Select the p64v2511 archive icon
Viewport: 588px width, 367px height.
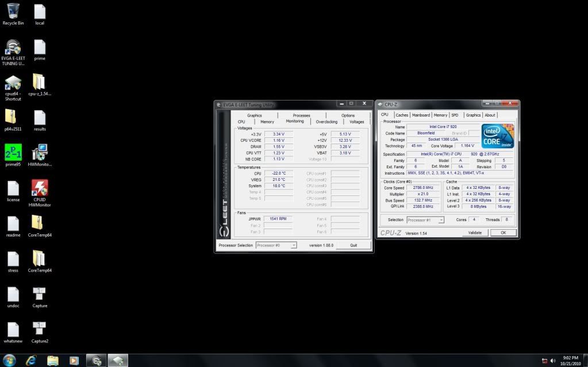13,121
